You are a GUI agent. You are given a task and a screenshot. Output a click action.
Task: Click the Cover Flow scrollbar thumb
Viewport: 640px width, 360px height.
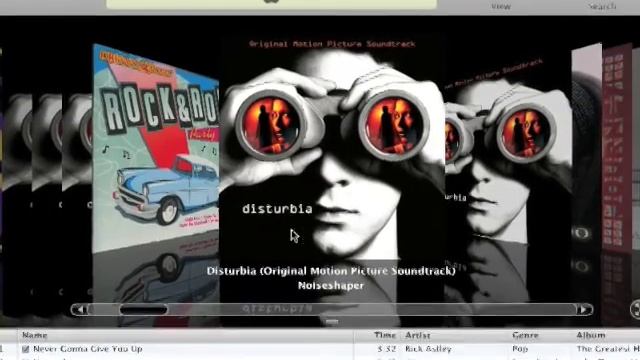(x=144, y=310)
